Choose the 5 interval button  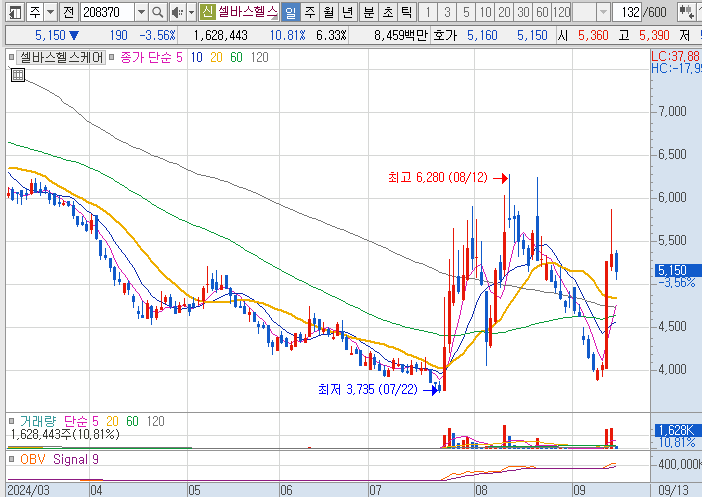tap(466, 12)
